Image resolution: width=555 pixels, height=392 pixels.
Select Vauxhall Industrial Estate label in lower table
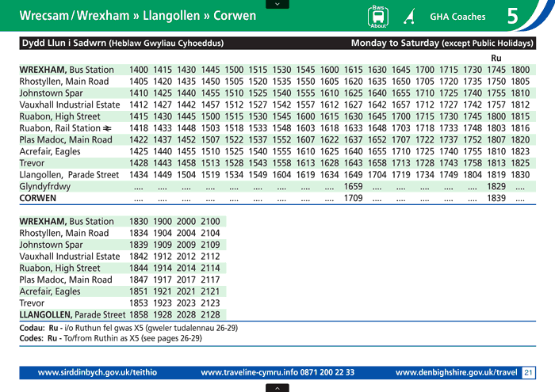pos(70,257)
